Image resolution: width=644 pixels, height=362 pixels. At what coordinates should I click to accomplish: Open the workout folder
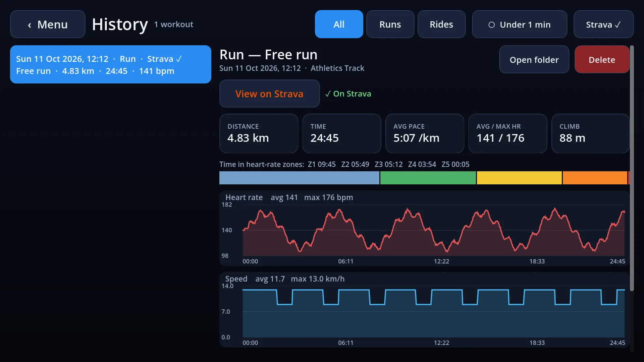tap(534, 60)
